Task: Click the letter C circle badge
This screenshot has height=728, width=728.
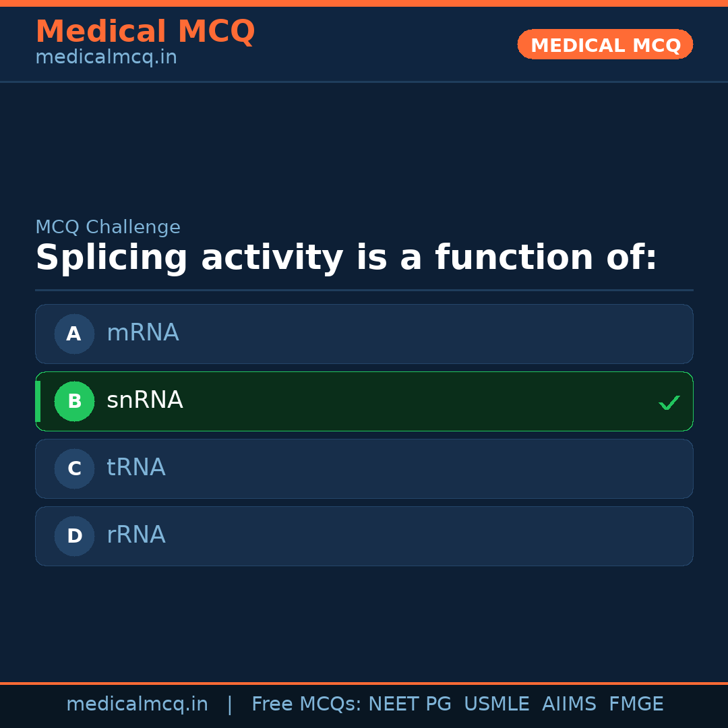Action: pos(74,468)
